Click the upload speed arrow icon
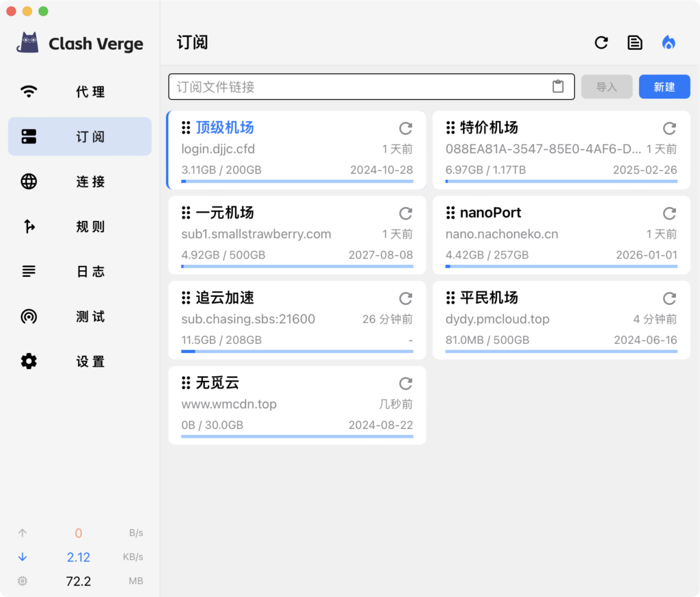The image size is (700, 597). tap(23, 533)
